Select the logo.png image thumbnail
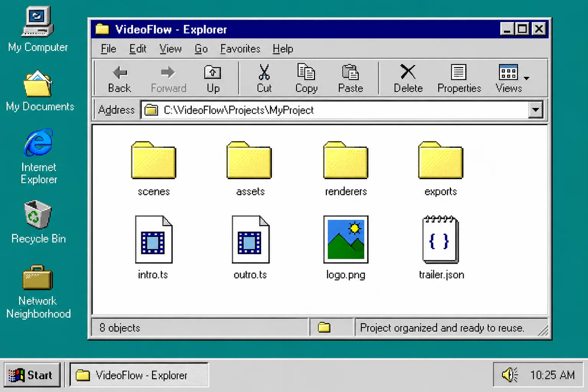Image resolution: width=588 pixels, height=392 pixels. click(x=346, y=239)
